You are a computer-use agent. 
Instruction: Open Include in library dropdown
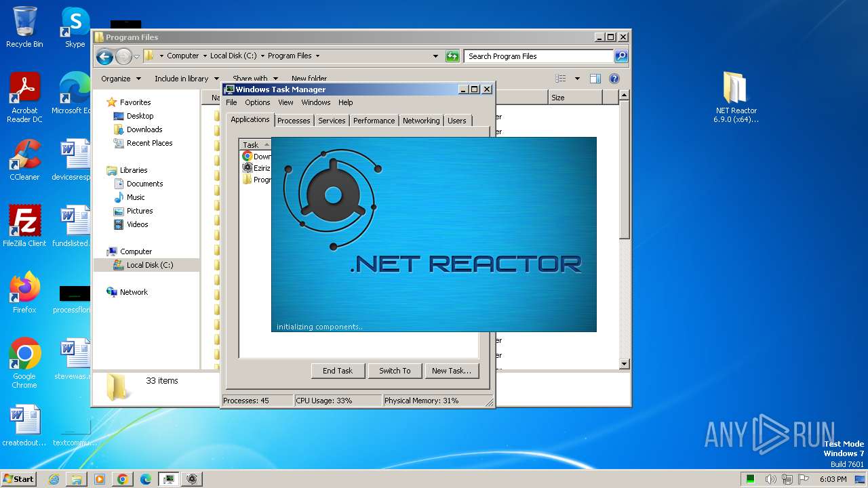pyautogui.click(x=186, y=79)
